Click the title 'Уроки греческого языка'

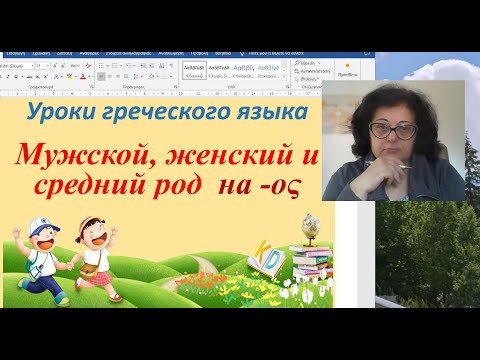[x=167, y=112]
